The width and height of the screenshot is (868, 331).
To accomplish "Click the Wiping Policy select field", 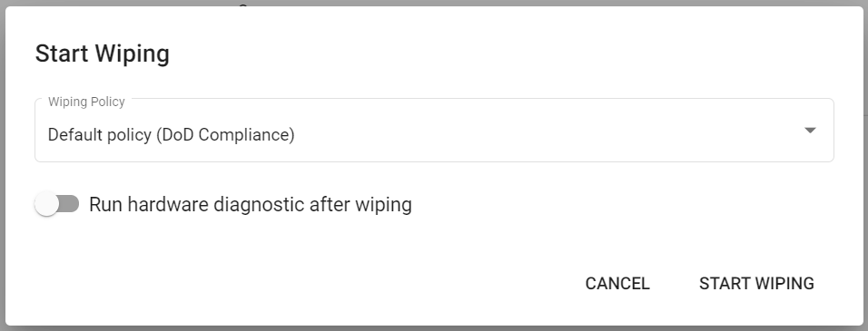I will click(x=434, y=131).
